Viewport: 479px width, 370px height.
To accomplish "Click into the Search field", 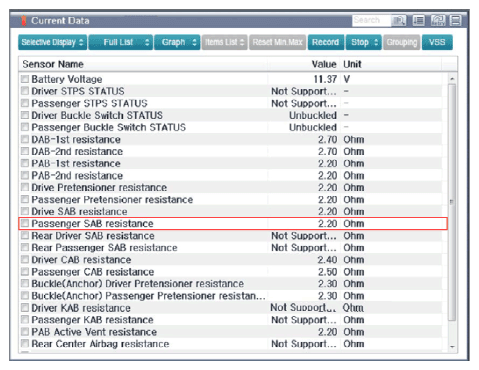I will (371, 21).
